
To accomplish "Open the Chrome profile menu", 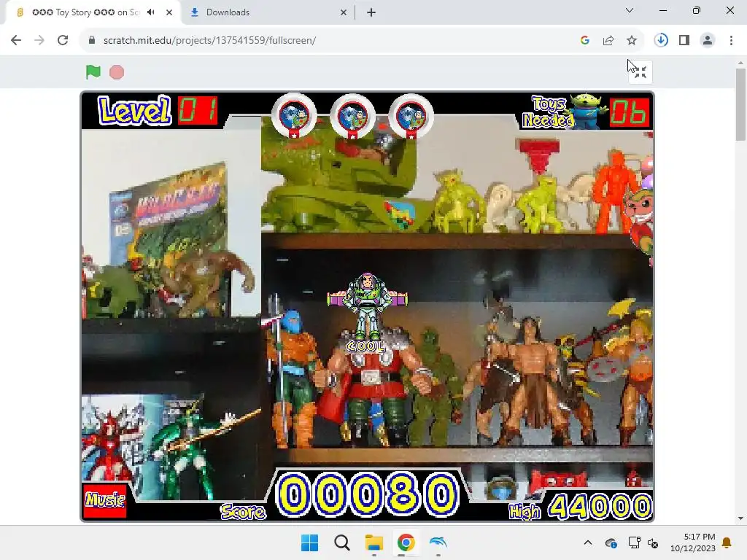I will pos(708,40).
